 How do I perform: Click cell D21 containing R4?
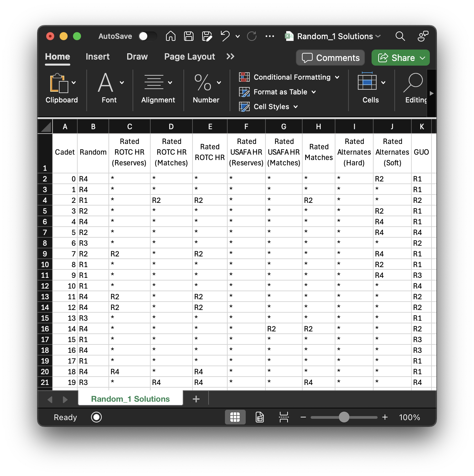(171, 382)
